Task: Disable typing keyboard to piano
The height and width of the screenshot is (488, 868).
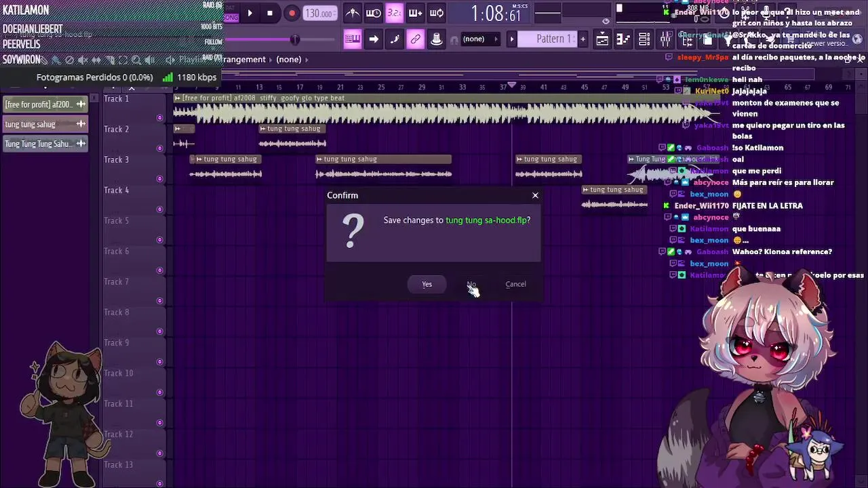Action: (353, 39)
